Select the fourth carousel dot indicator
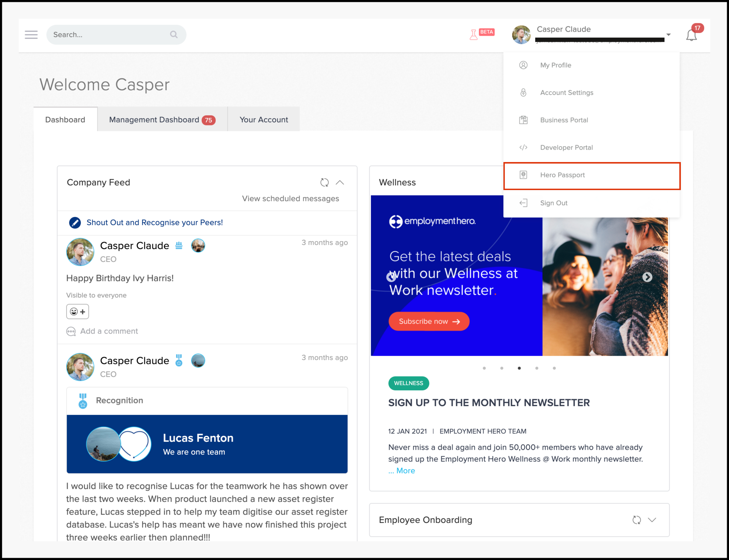The height and width of the screenshot is (560, 729). (537, 368)
